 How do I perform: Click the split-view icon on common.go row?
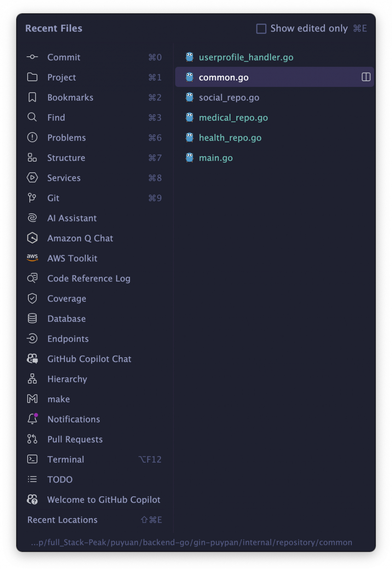point(366,77)
